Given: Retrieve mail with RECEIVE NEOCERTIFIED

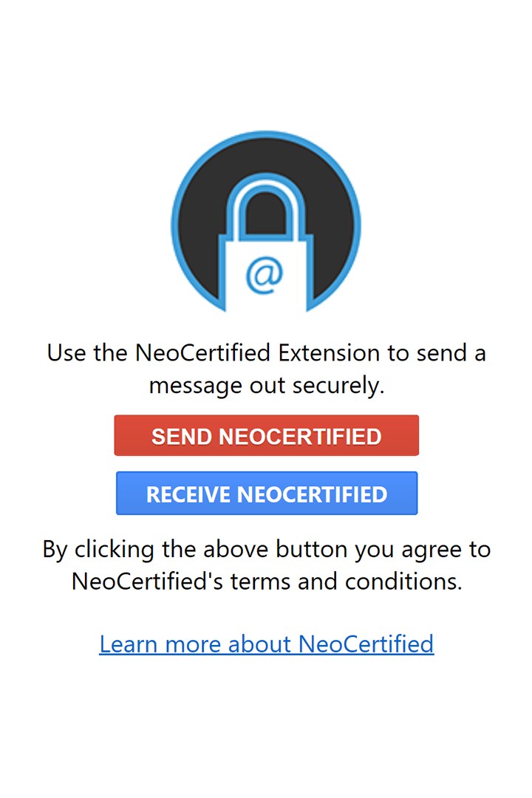Looking at the screenshot, I should (266, 493).
